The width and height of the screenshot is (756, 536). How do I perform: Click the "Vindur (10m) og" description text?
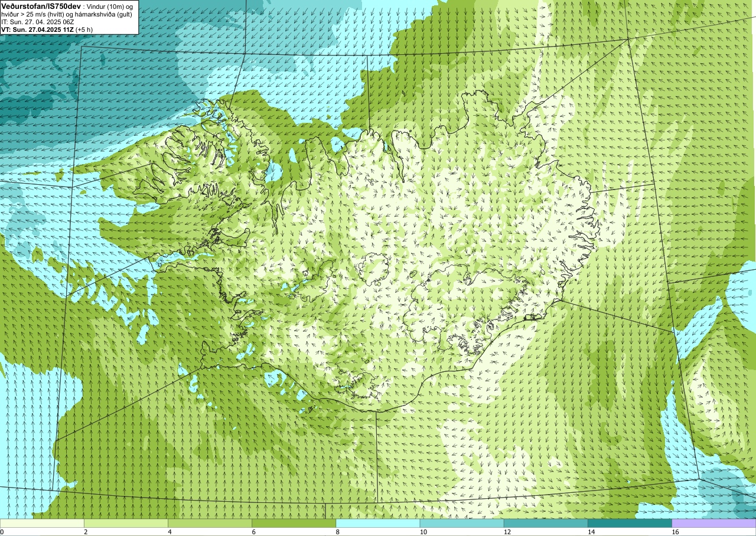tap(110, 6)
